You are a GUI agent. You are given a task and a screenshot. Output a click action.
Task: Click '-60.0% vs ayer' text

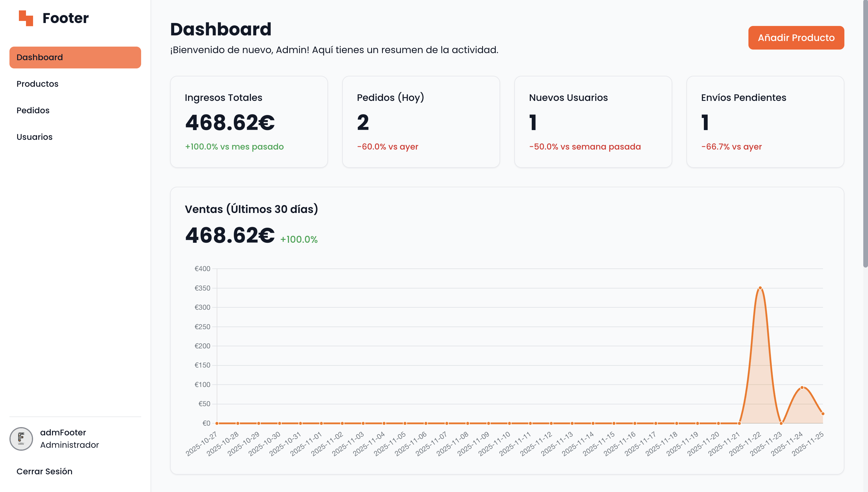[388, 147]
